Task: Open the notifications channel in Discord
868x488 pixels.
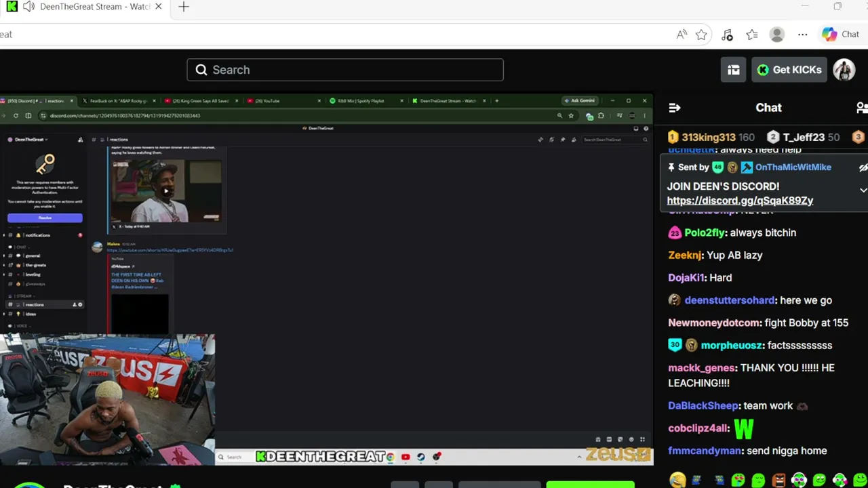Action: click(x=45, y=235)
